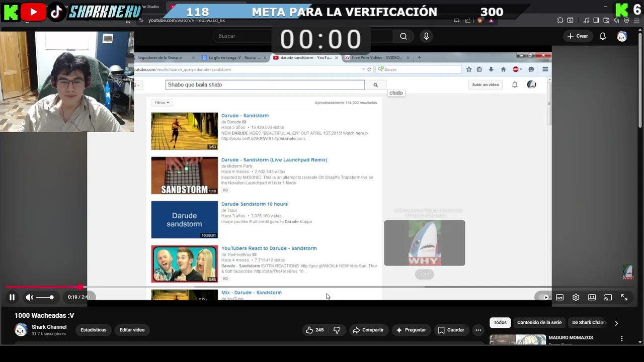Click the 31.7 k suscriptores text
The image size is (644, 362).
tap(49, 334)
